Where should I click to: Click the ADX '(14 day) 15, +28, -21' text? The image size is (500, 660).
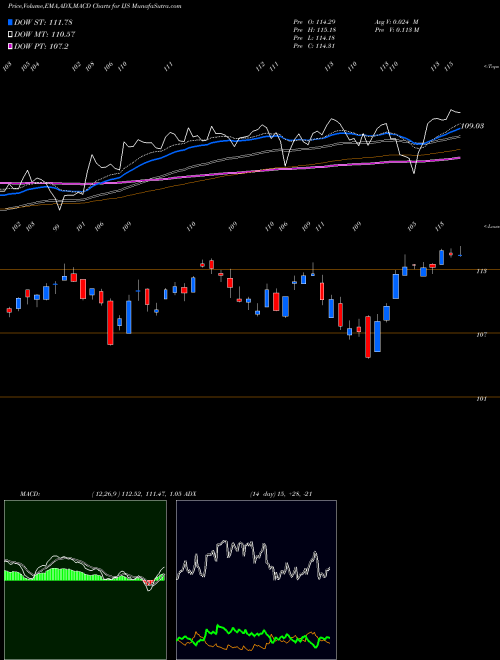point(280,494)
